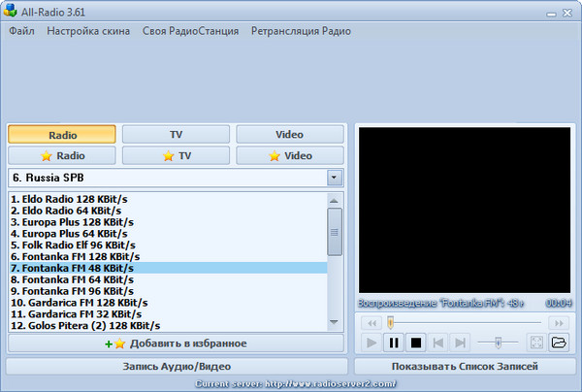Open the Ретрансляция Радио menu

301,31
